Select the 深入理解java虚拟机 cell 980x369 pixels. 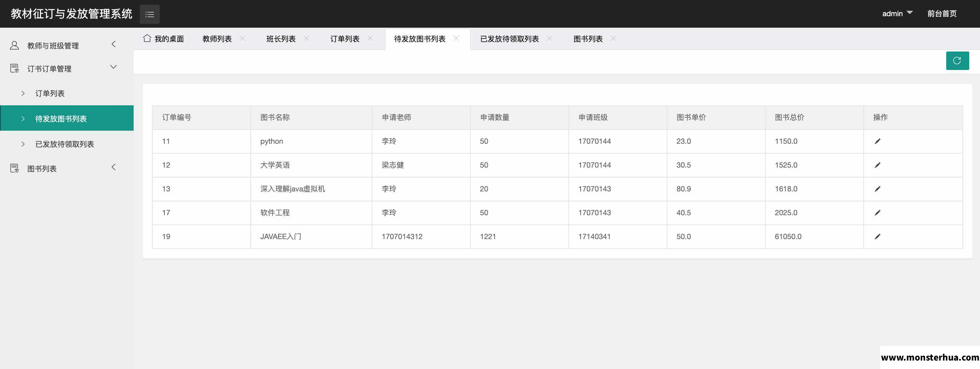click(x=311, y=189)
